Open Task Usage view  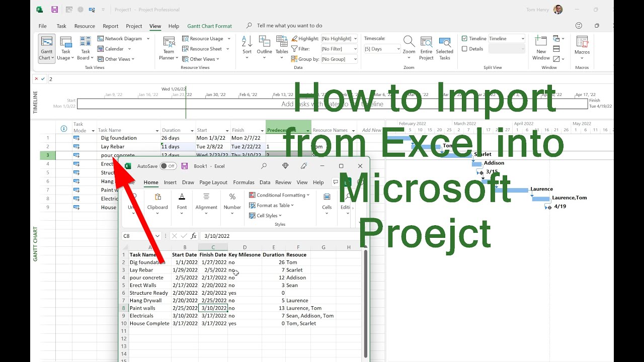pyautogui.click(x=65, y=48)
